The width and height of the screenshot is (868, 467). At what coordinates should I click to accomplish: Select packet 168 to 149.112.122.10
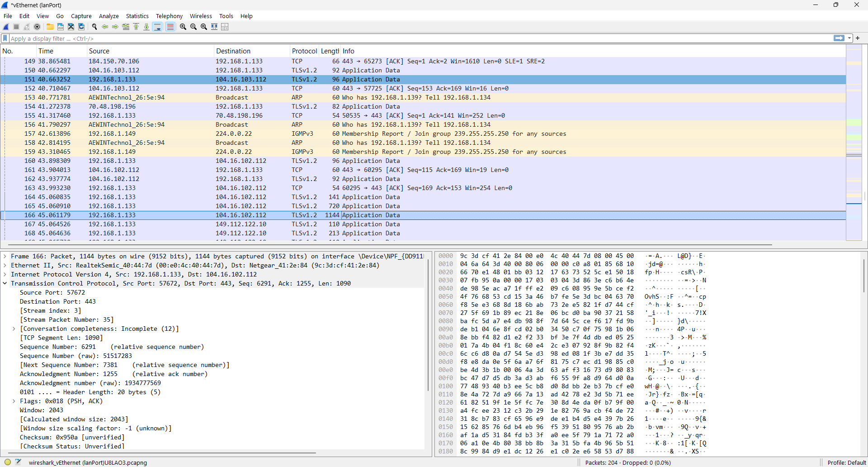click(x=423, y=233)
